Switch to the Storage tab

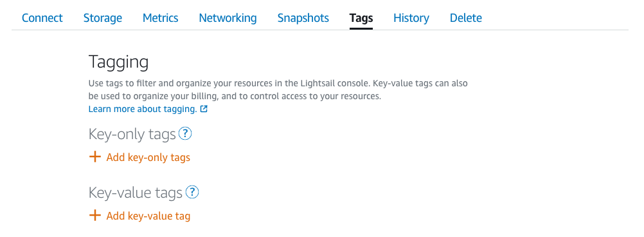pyautogui.click(x=103, y=18)
